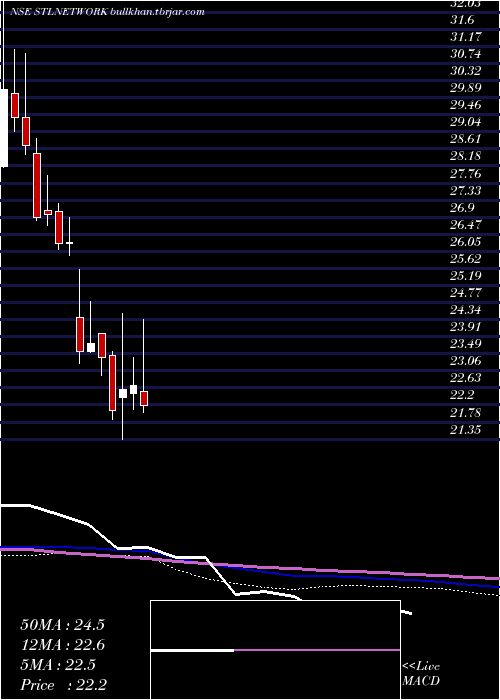Click the 23.06 price axis label
The image size is (500, 700).
click(466, 360)
